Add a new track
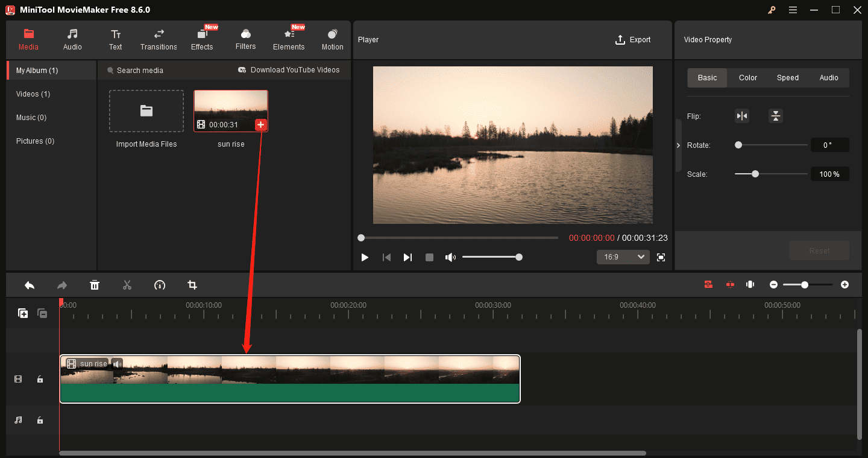This screenshot has width=868, height=458. tap(23, 313)
